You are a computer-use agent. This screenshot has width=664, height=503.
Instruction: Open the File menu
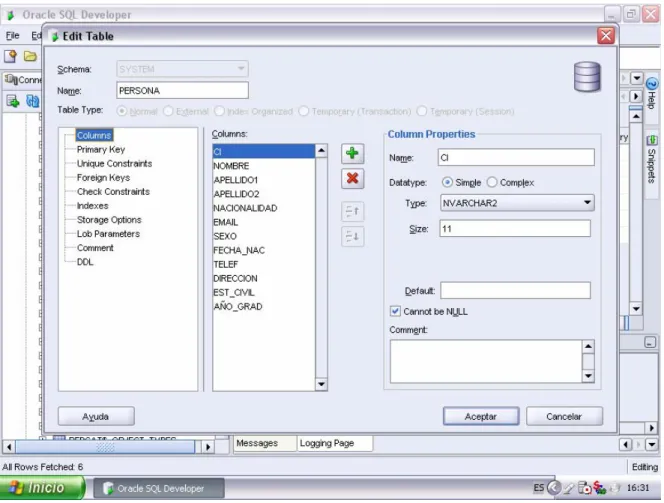click(12, 36)
